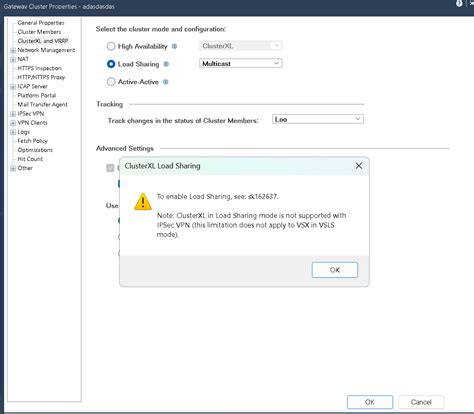The image size is (474, 414).
Task: Open Hit Count page
Action: [30, 159]
